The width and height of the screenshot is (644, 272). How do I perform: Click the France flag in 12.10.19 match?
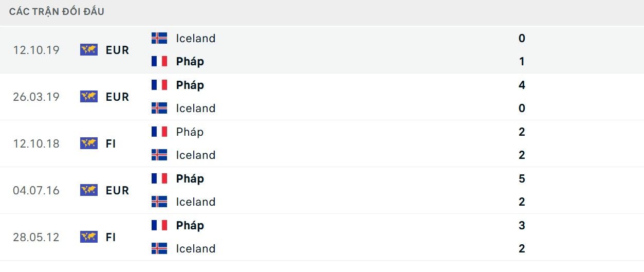159,61
